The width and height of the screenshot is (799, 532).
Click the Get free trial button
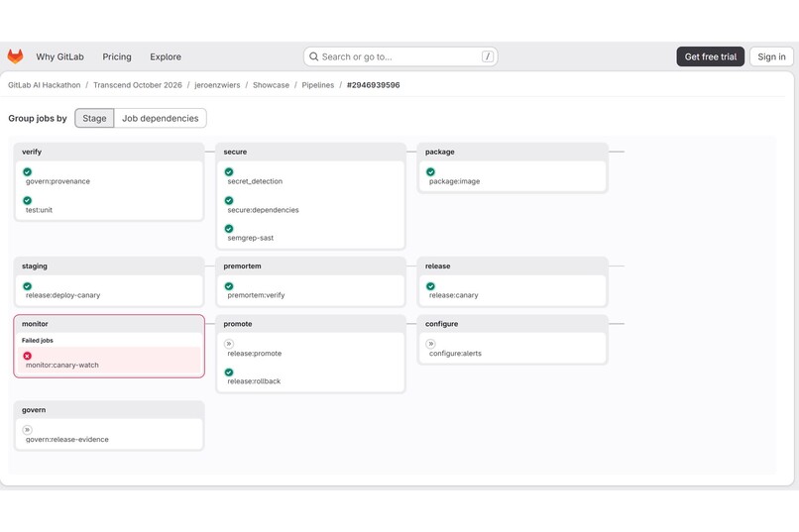(711, 56)
